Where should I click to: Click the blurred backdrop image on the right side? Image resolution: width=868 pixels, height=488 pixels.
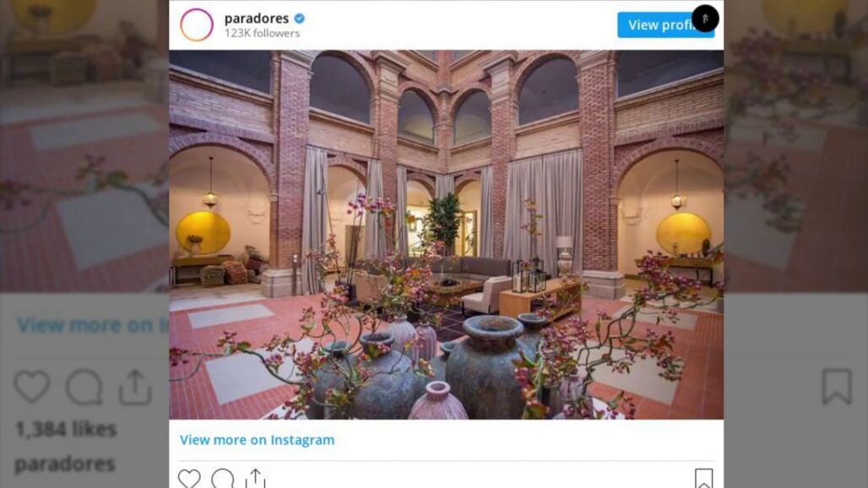coord(795,146)
